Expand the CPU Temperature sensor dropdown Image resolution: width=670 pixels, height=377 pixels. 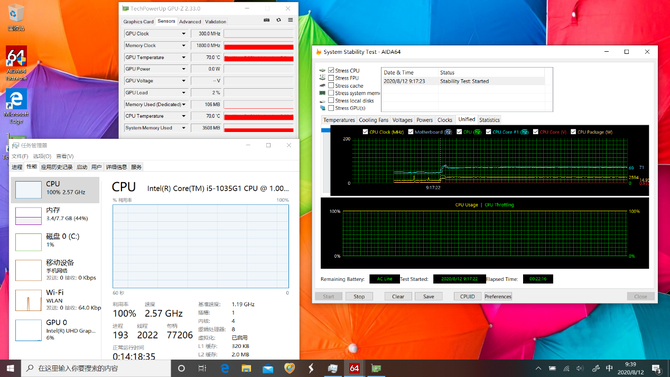(184, 116)
